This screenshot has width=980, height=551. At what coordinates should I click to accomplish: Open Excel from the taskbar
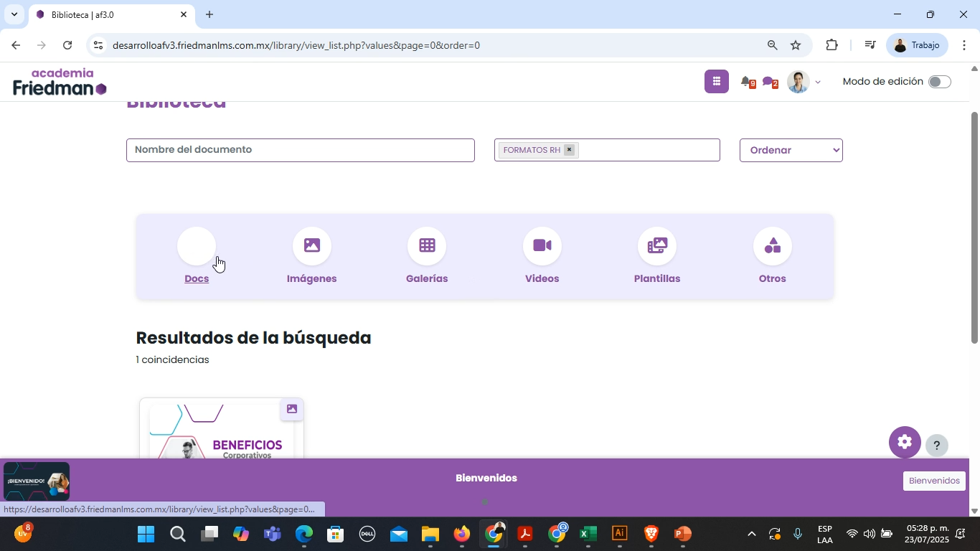pos(588,534)
